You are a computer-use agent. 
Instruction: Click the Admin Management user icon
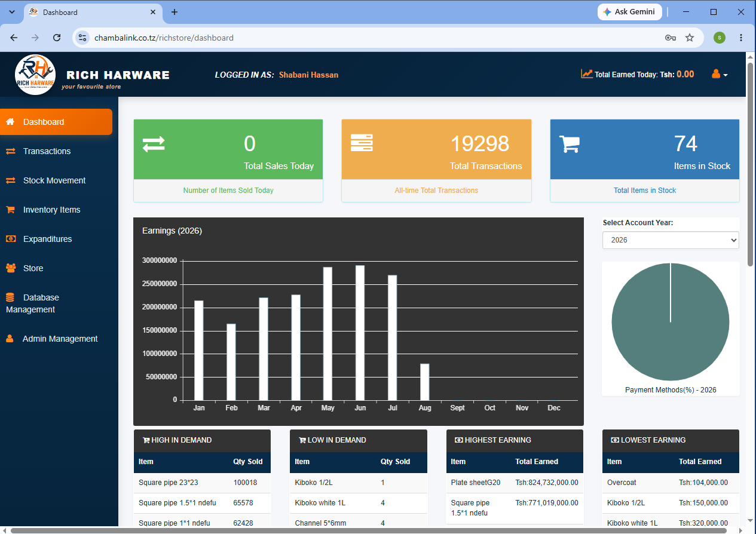point(10,339)
